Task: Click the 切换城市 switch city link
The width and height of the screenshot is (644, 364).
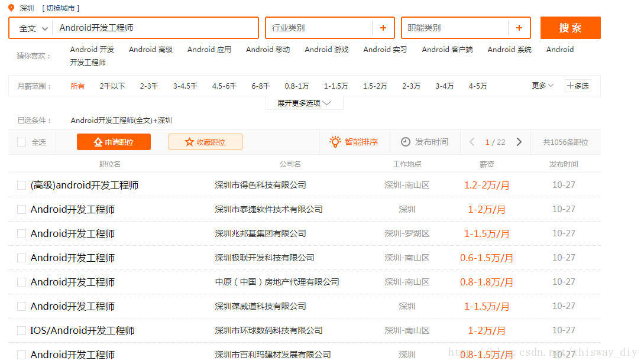Action: (61, 8)
